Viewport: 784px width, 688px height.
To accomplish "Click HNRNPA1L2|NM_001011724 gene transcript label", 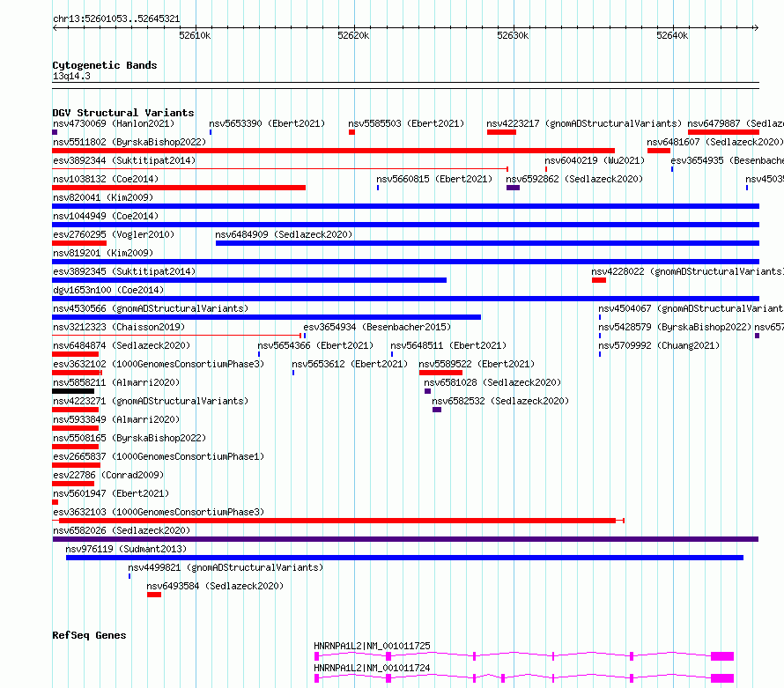I will (372, 668).
